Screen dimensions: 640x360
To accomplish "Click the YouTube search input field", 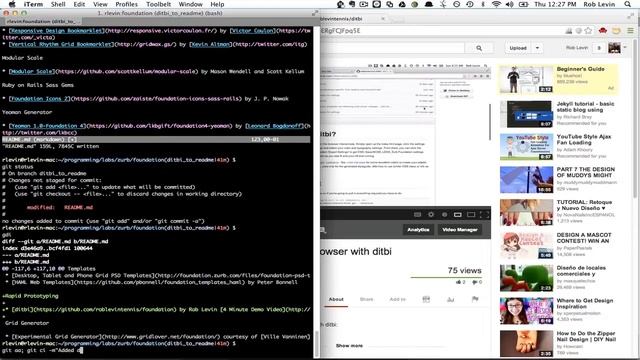I will [392, 48].
